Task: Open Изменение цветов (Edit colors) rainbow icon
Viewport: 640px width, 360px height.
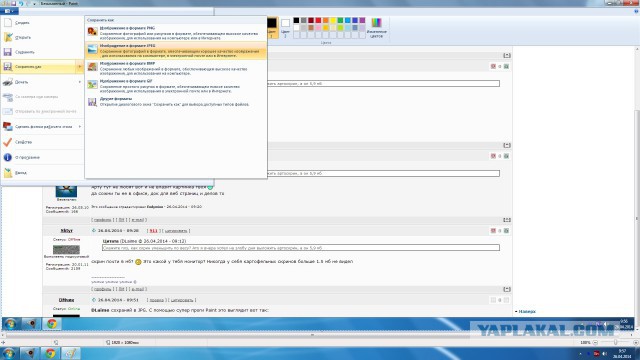Action: [376, 28]
